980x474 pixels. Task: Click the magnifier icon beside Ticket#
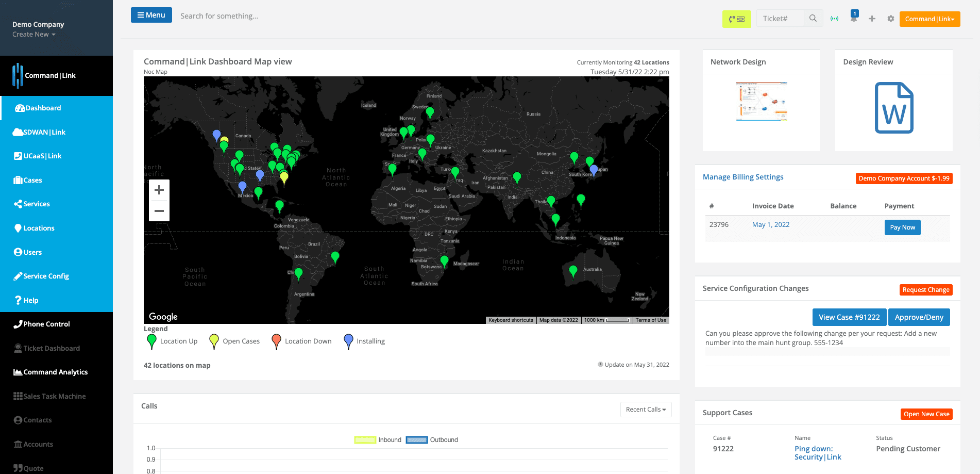pos(813,19)
